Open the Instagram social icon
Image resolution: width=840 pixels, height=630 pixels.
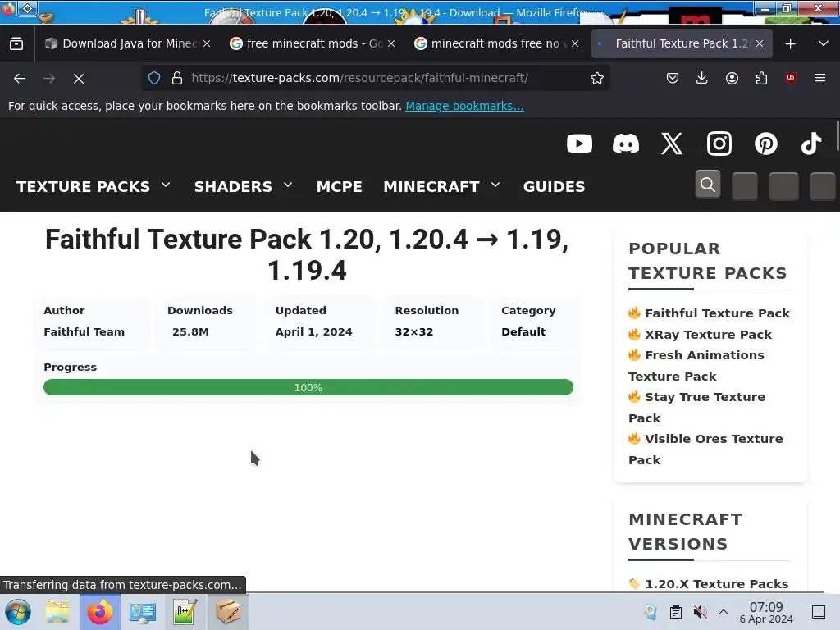(x=719, y=144)
